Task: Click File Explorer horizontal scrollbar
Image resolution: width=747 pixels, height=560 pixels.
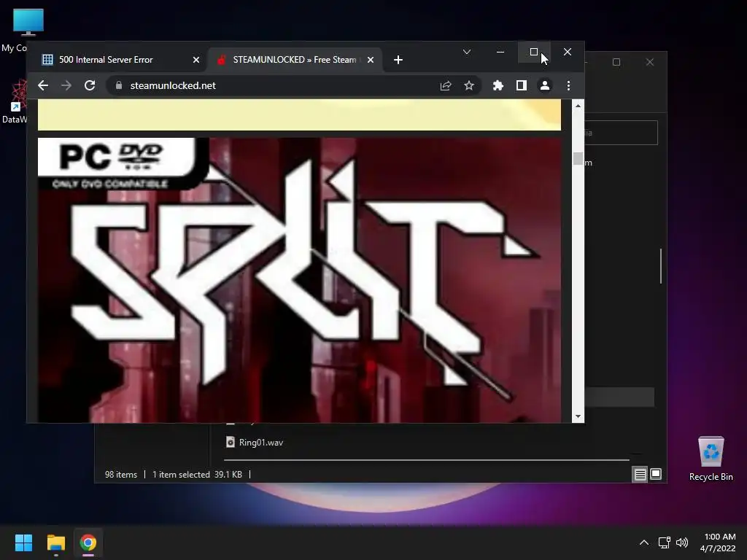Action: click(x=426, y=460)
